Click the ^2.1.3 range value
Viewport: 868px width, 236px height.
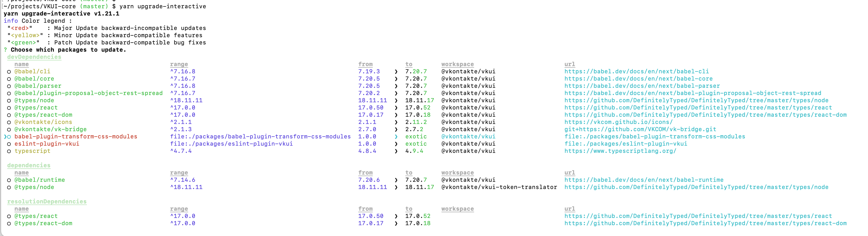[181, 129]
